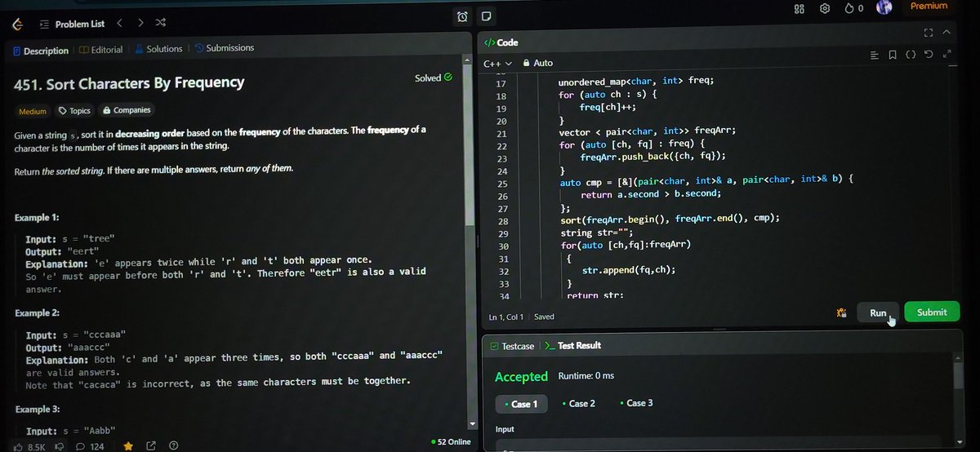This screenshot has width=980, height=452.
Task: Click the Run button
Action: pyautogui.click(x=878, y=312)
